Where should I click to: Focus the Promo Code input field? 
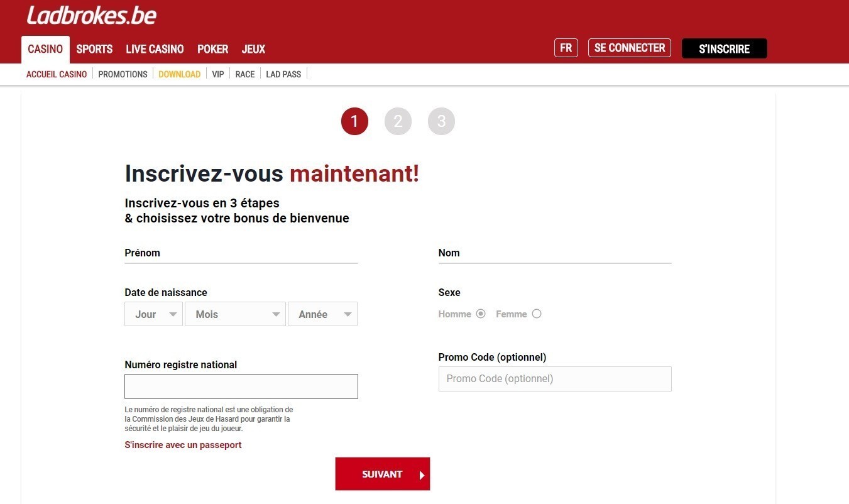[x=555, y=379]
